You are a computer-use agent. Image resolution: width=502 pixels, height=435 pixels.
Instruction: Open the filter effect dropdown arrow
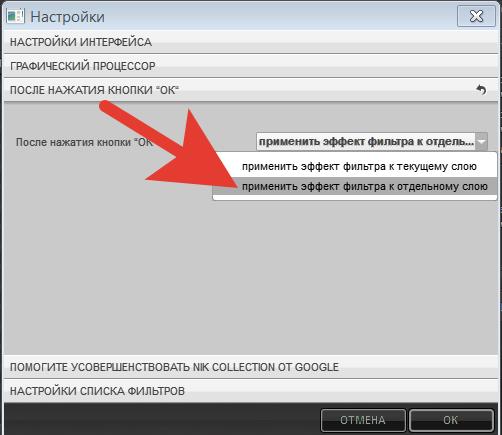point(482,142)
